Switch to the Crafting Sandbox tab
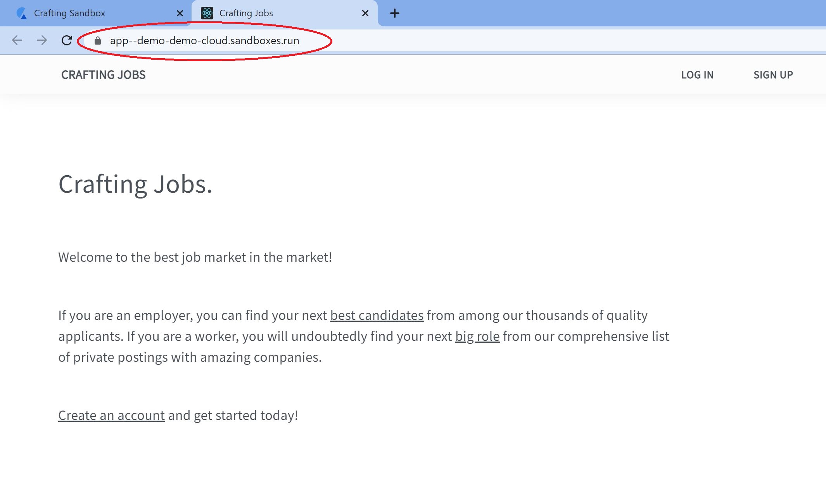826x504 pixels. coord(70,13)
